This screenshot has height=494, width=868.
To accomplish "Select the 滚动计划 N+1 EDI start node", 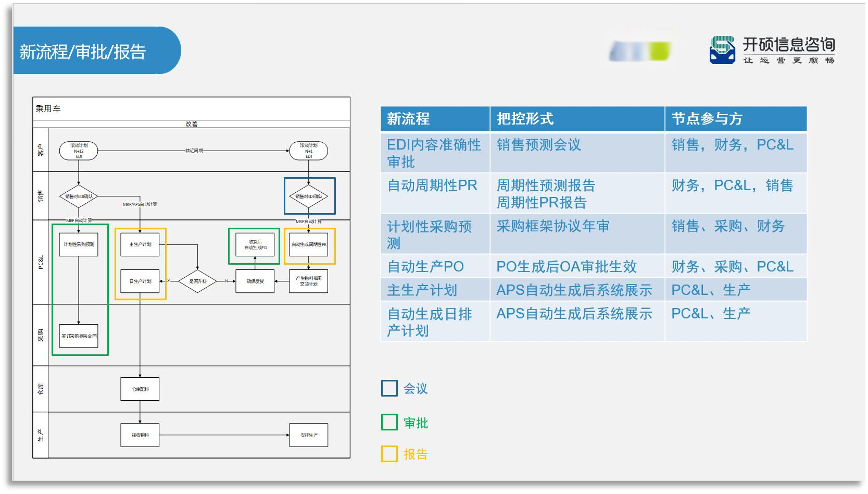I will [309, 151].
